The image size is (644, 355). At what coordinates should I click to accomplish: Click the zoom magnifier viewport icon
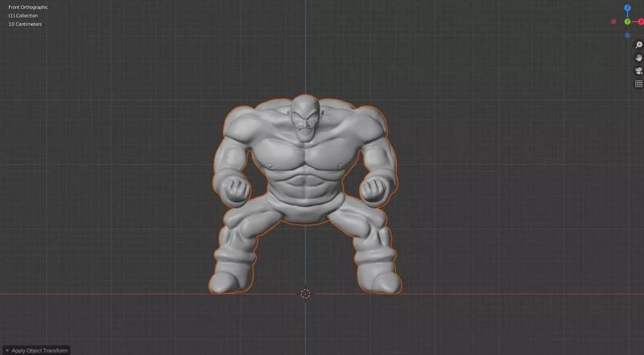tap(638, 45)
